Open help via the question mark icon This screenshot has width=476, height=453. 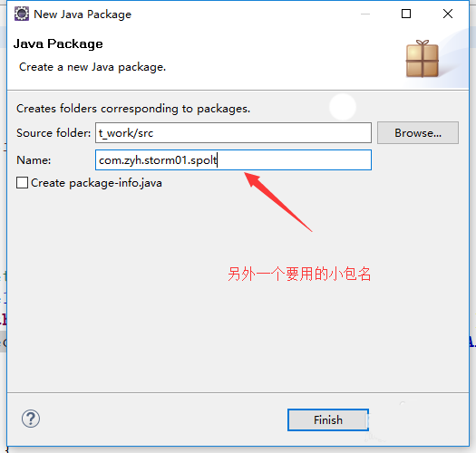pos(31,419)
